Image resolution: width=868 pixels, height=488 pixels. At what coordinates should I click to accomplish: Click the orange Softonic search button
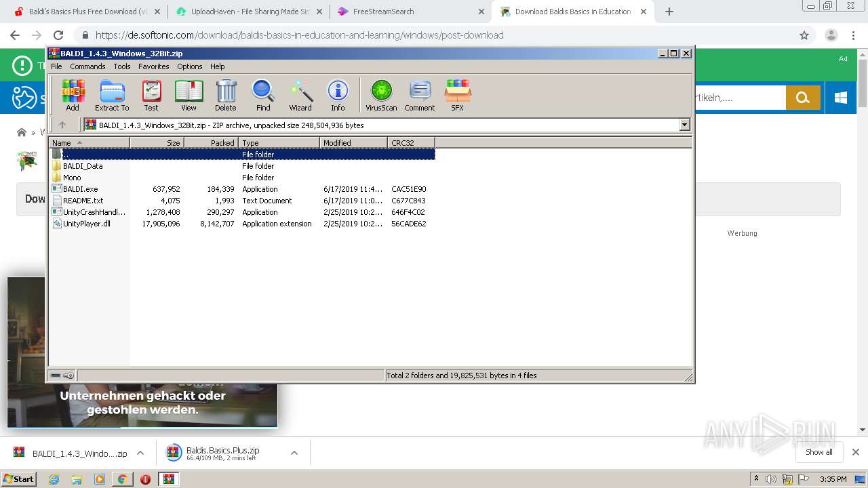coord(803,98)
